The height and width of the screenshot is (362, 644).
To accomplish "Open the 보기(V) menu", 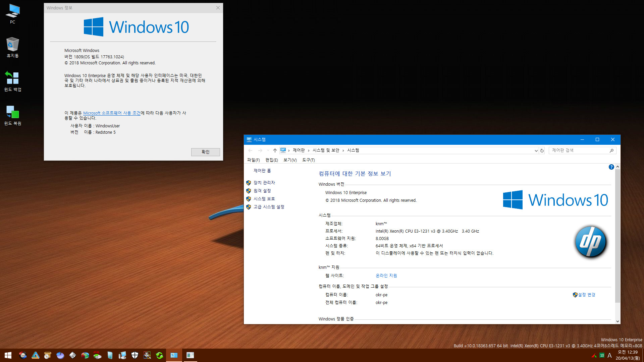I will 290,160.
